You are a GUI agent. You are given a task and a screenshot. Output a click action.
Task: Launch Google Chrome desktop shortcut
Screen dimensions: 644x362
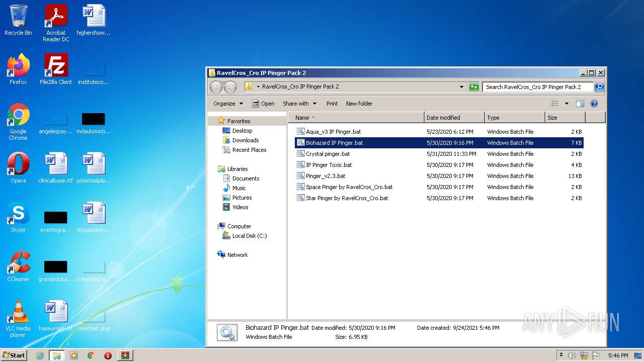point(18,122)
